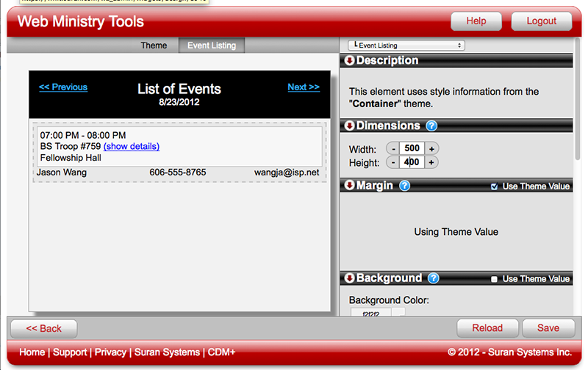Collapse the Margin section arrow icon
The height and width of the screenshot is (370, 588).
(x=349, y=186)
